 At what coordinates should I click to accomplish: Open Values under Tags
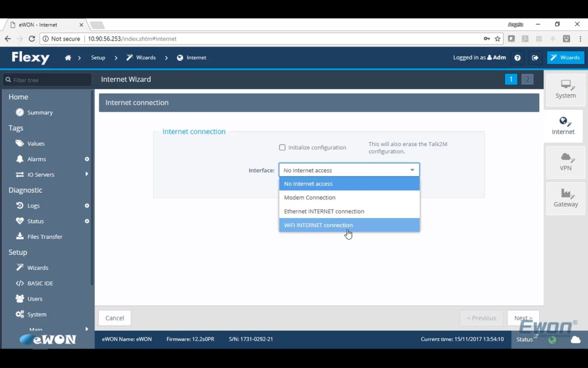tap(36, 144)
